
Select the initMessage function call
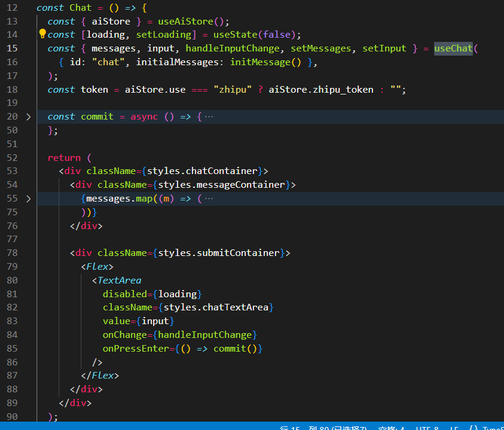click(x=260, y=62)
